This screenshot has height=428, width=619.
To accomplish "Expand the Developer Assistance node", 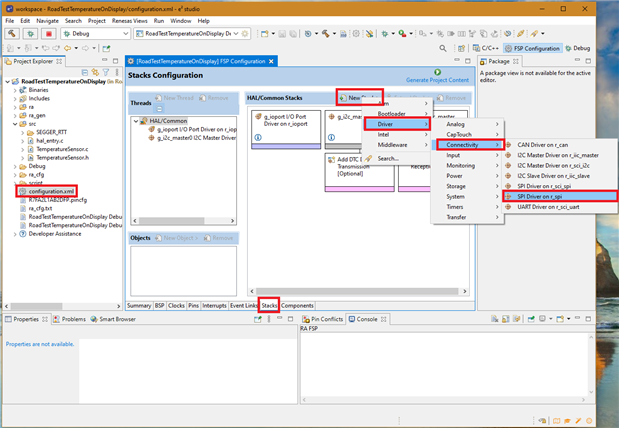I will pos(14,234).
